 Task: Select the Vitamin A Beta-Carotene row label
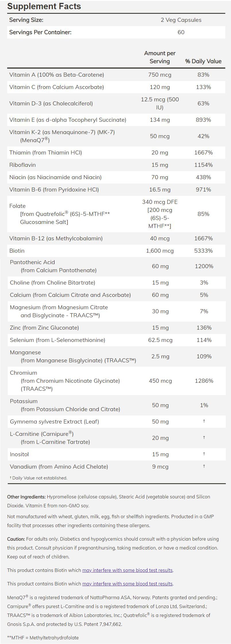[x=57, y=75]
